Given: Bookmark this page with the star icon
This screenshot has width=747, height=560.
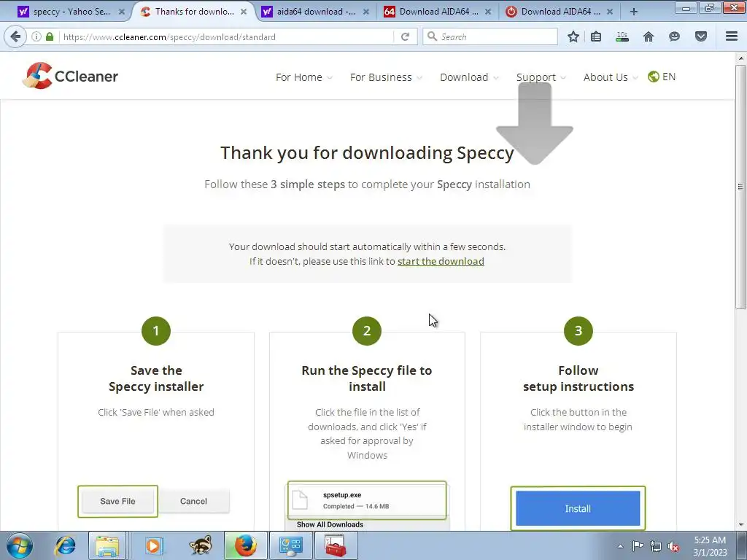Looking at the screenshot, I should tap(573, 36).
